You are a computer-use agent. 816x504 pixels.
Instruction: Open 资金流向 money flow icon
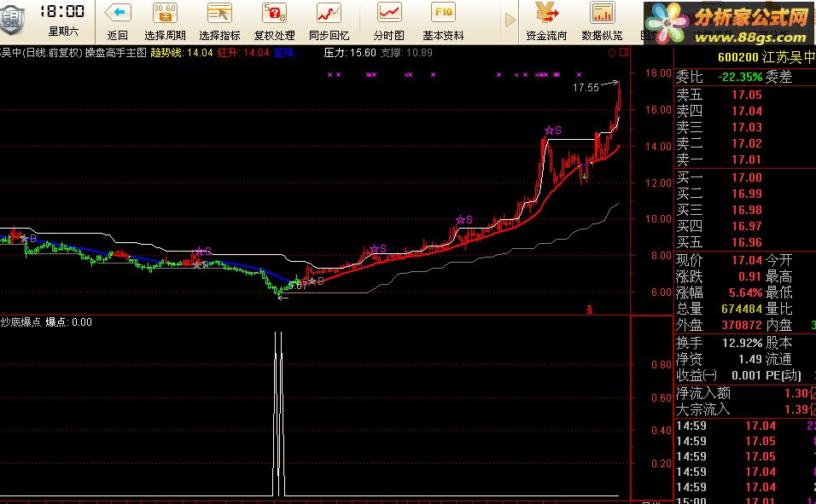point(545,13)
